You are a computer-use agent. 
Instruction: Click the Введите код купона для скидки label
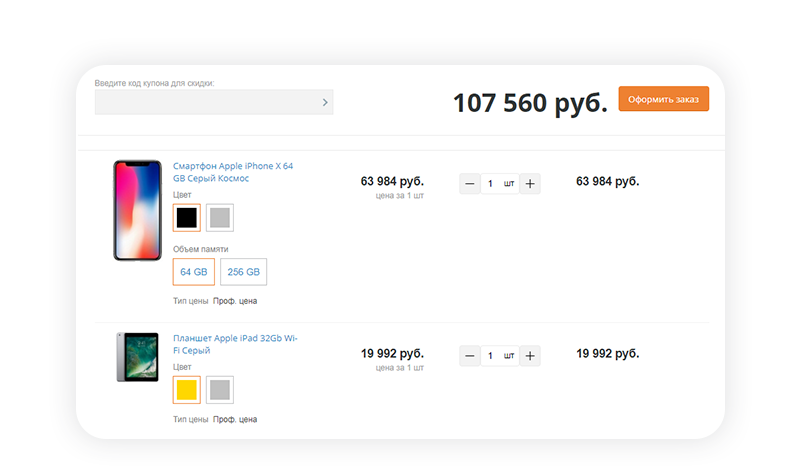155,83
